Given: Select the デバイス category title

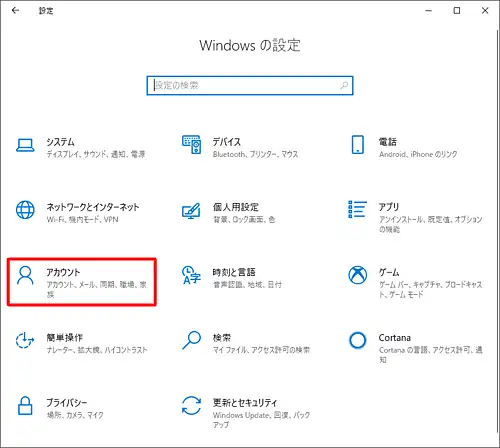Looking at the screenshot, I should coord(227,142).
